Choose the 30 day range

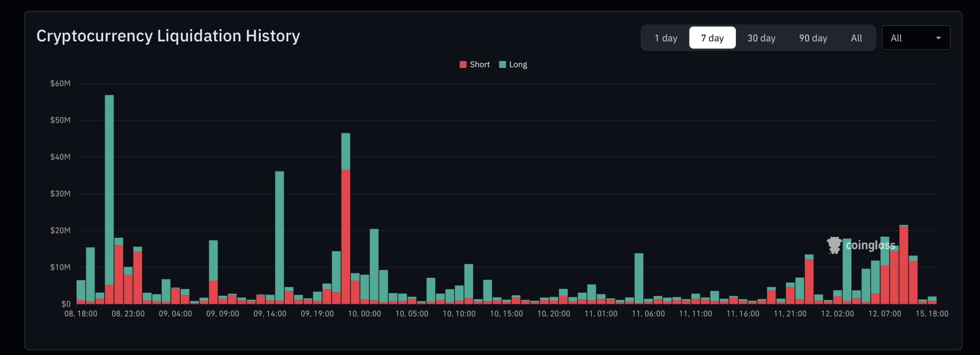tap(761, 38)
